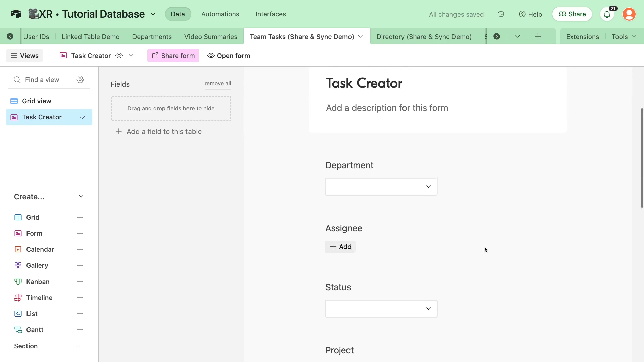
Task: Open the Department dropdown
Action: point(381,187)
